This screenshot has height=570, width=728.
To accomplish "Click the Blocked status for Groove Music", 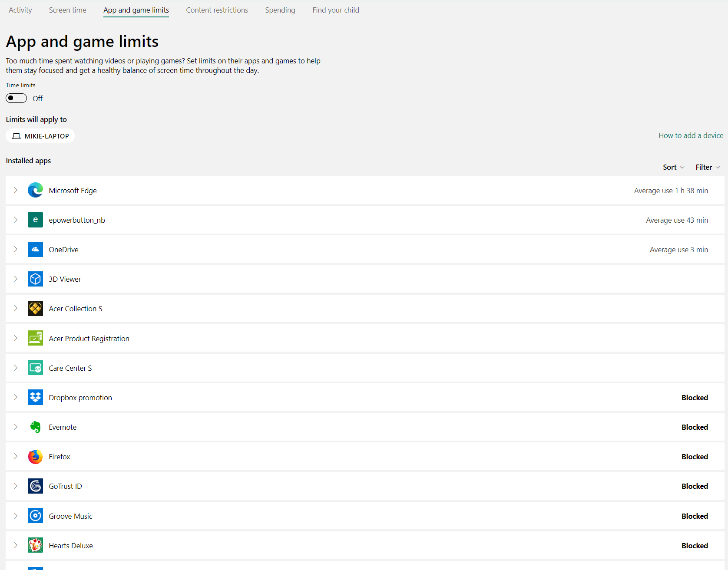I will coord(695,516).
